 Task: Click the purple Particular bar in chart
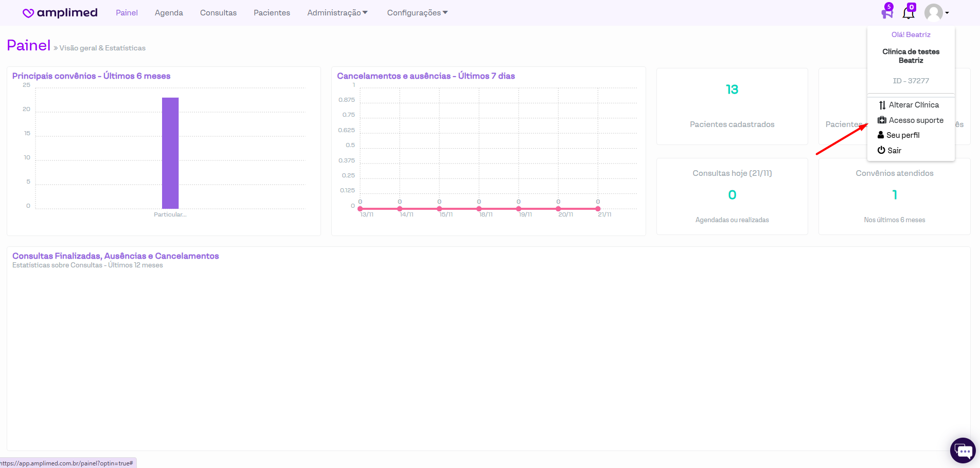170,153
